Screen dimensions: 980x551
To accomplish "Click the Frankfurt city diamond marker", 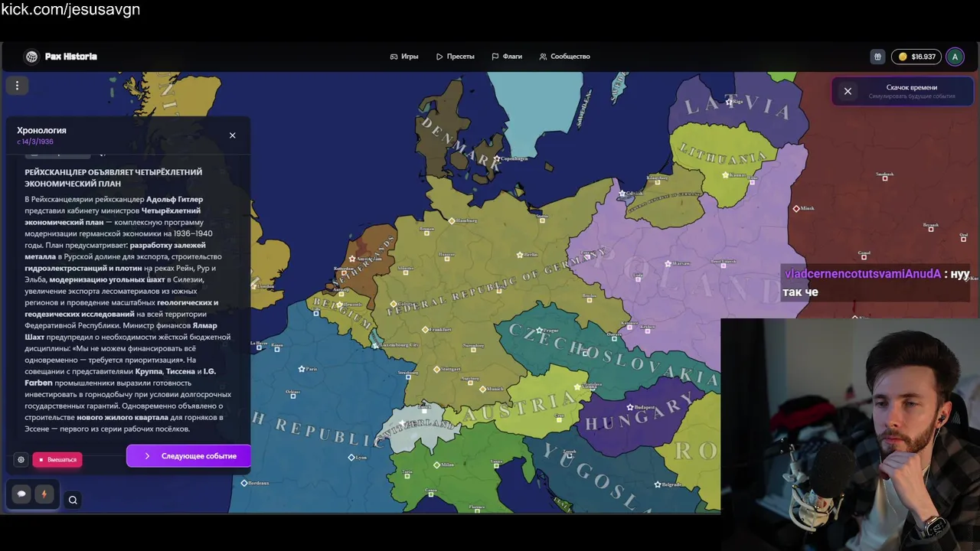I will [425, 330].
